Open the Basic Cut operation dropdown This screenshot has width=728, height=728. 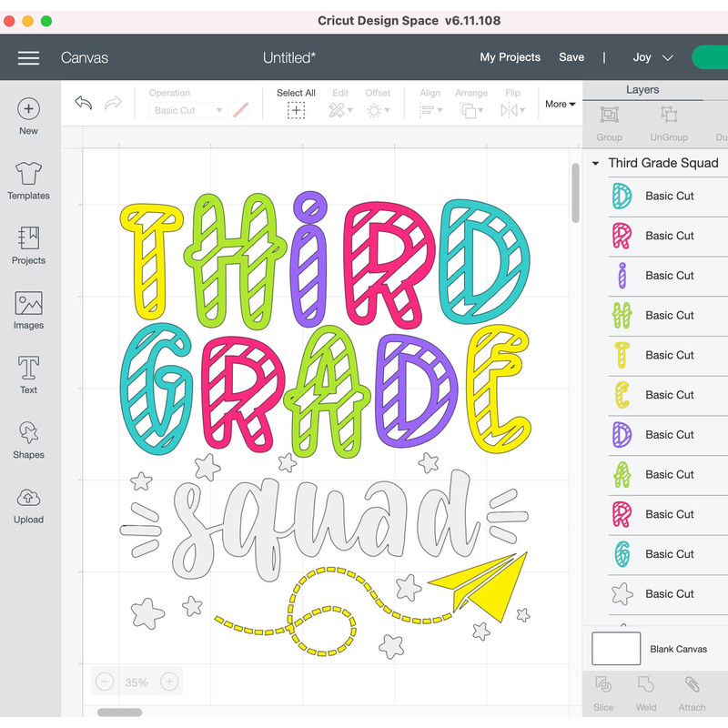(x=187, y=108)
